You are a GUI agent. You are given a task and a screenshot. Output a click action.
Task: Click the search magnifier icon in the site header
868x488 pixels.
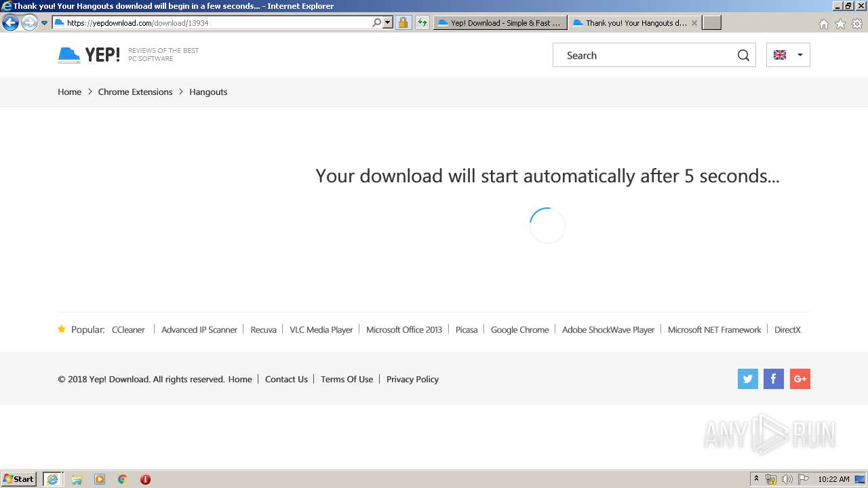point(743,56)
